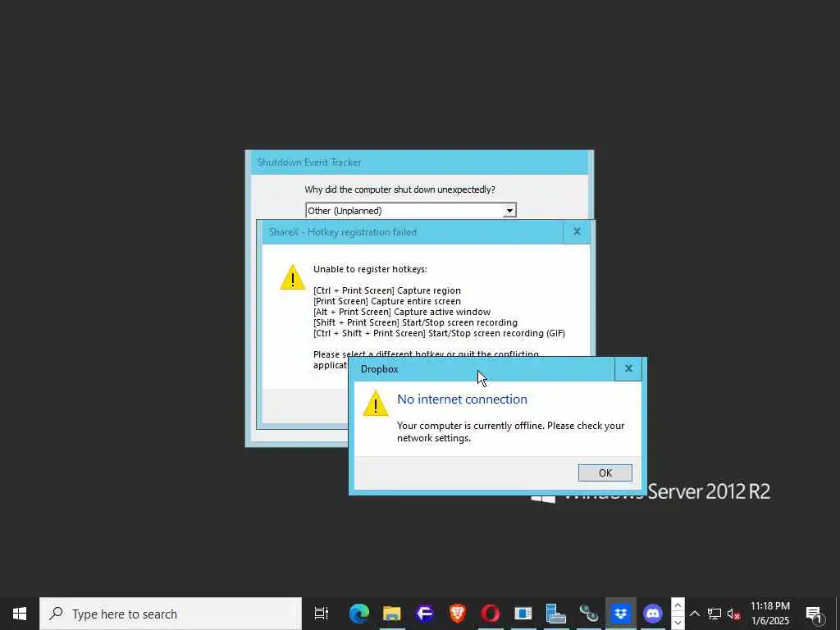Launch Brave browser from the taskbar

(x=457, y=614)
